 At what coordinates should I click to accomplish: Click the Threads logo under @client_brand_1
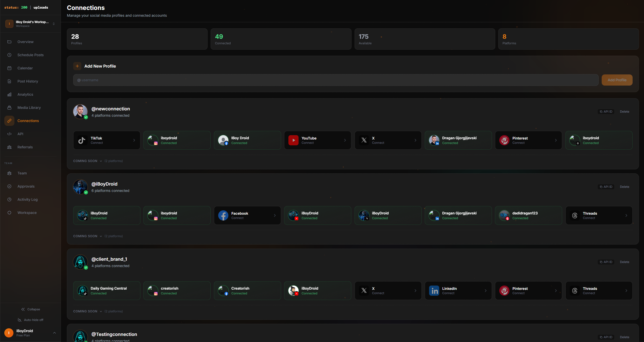[x=575, y=291]
